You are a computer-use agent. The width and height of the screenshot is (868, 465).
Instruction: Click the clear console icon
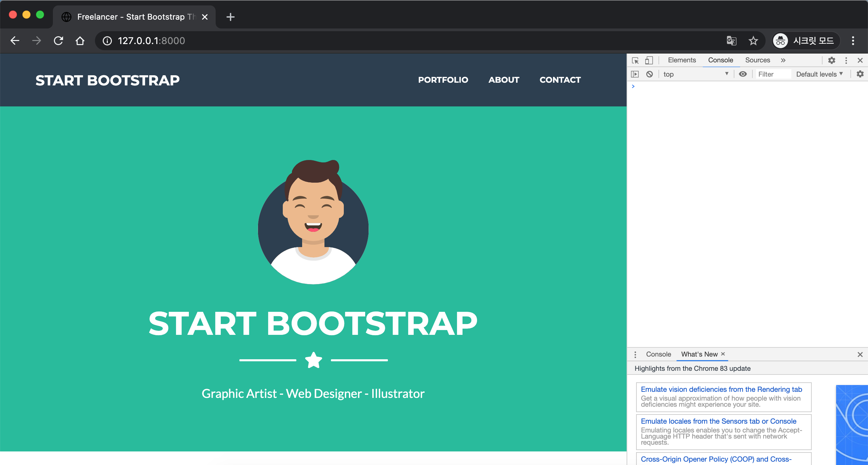click(649, 74)
